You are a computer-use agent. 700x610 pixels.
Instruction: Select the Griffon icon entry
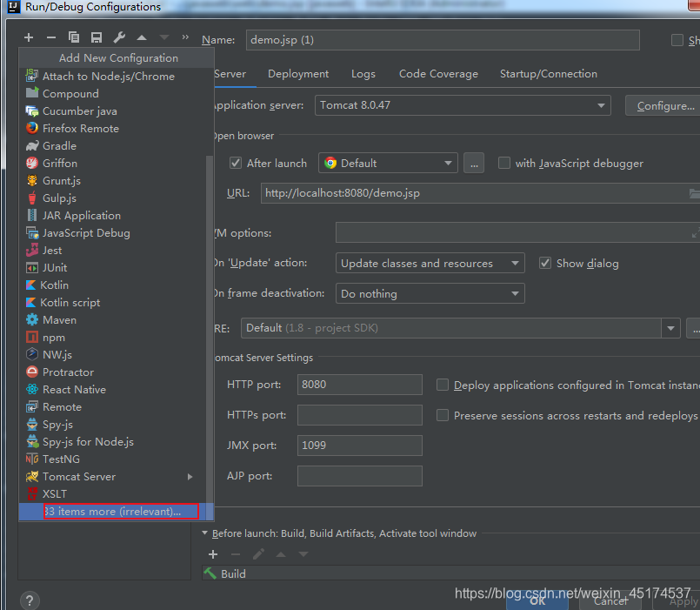tap(32, 163)
